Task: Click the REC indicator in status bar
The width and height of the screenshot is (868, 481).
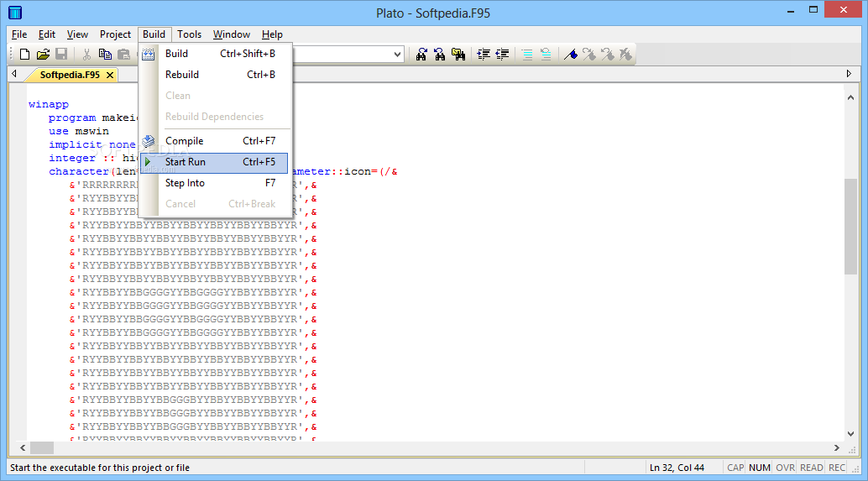Action: [x=836, y=468]
